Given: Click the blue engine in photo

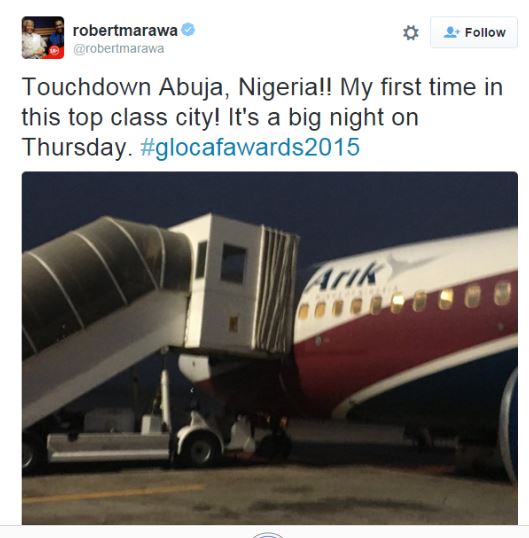Looking at the screenshot, I should 509,425.
